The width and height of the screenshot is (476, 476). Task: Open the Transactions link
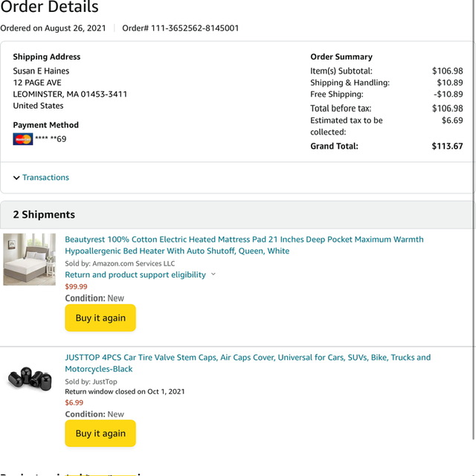click(45, 177)
